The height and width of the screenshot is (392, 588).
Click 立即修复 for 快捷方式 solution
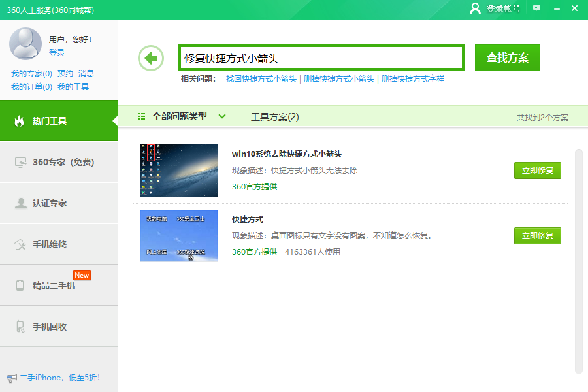(537, 236)
